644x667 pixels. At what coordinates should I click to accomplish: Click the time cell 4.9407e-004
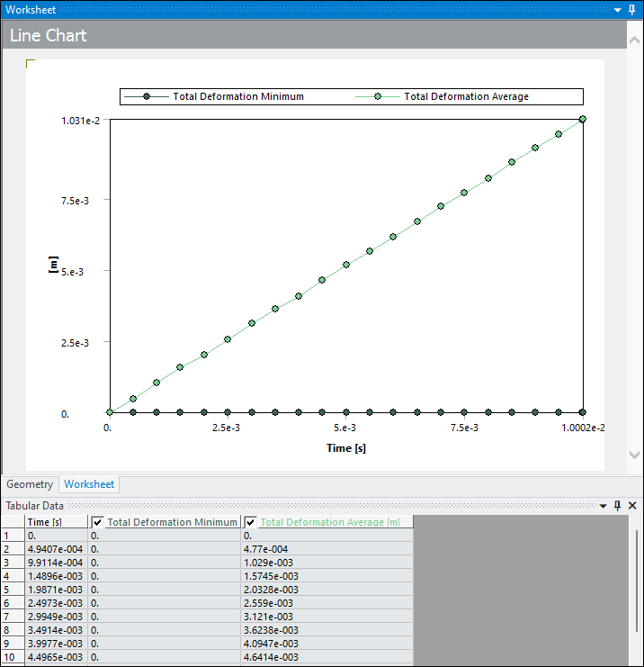[57, 549]
